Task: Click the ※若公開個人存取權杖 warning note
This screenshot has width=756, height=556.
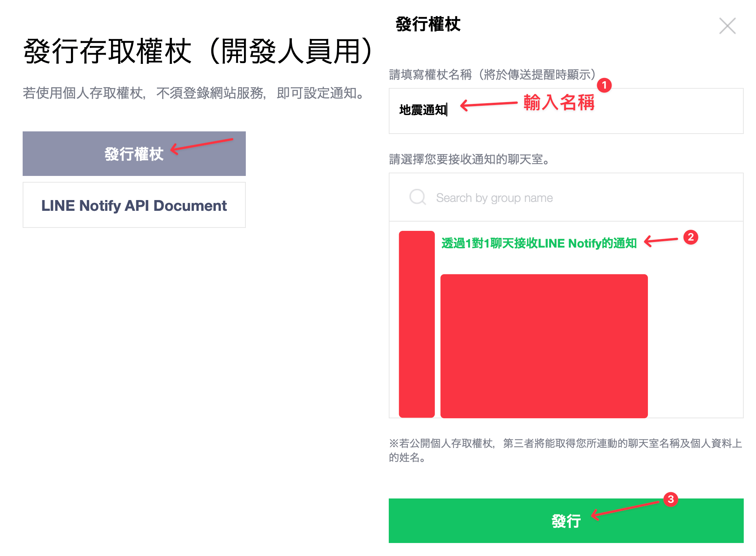Action: pyautogui.click(x=565, y=450)
